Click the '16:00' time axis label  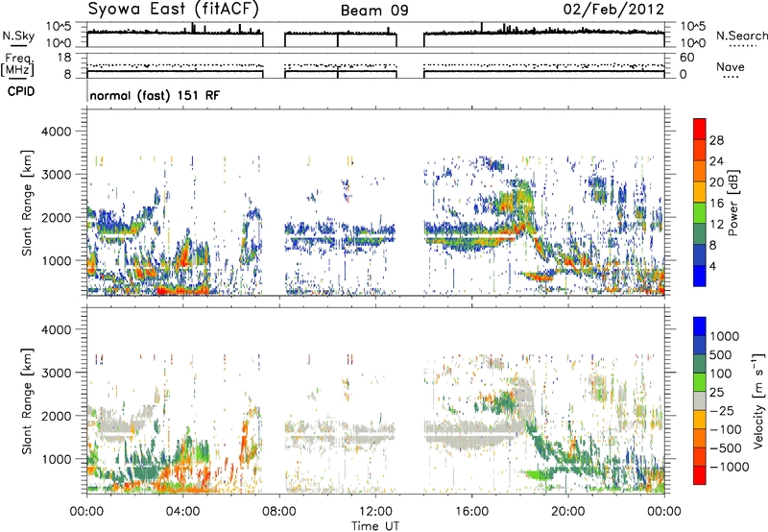(471, 511)
